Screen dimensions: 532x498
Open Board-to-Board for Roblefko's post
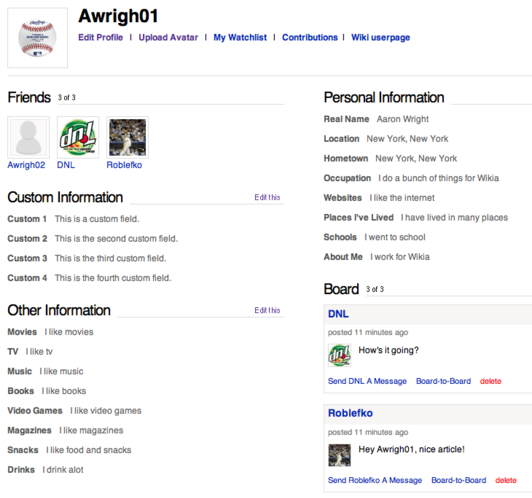[x=459, y=480]
